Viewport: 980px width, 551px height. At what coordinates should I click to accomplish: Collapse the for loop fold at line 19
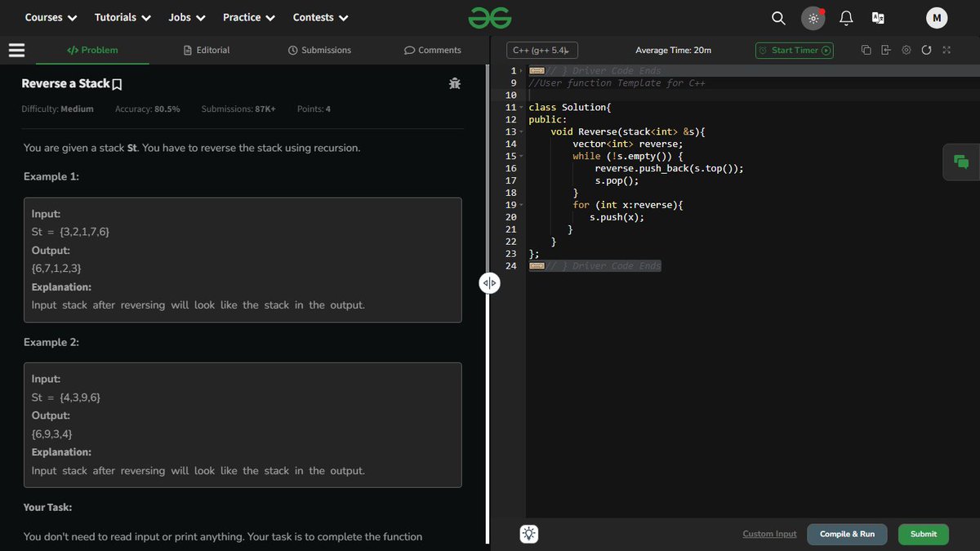521,206
